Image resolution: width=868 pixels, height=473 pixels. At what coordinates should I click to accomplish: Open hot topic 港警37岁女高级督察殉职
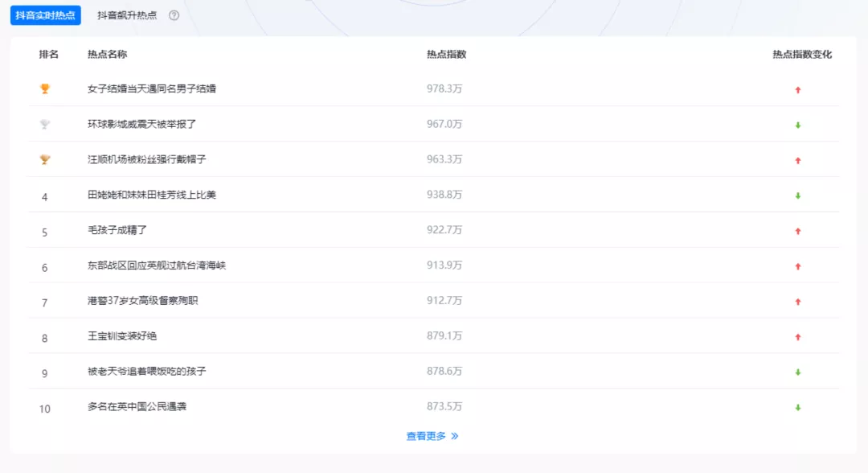point(142,301)
